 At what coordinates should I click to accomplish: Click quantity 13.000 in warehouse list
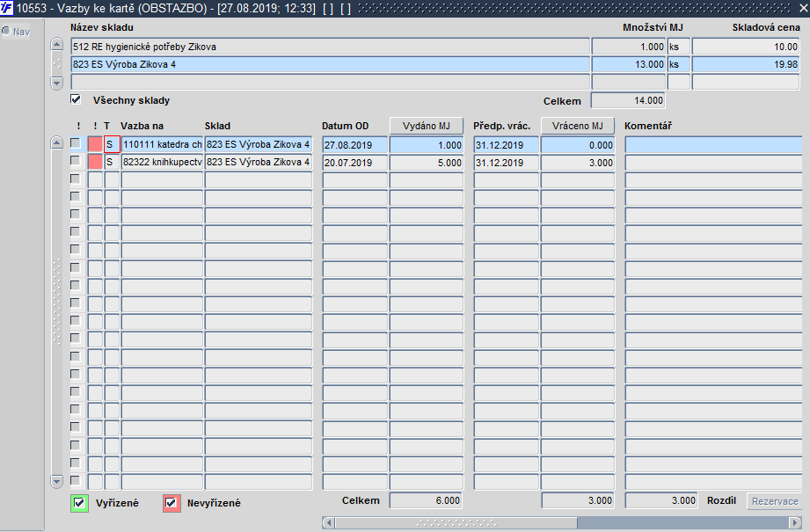(629, 64)
